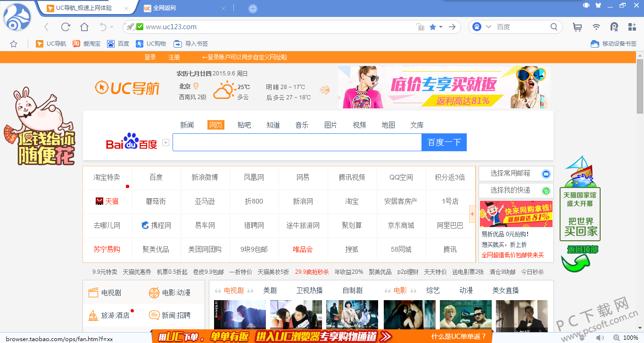
Task: Go to the browser home page icon
Action: coord(84,27)
